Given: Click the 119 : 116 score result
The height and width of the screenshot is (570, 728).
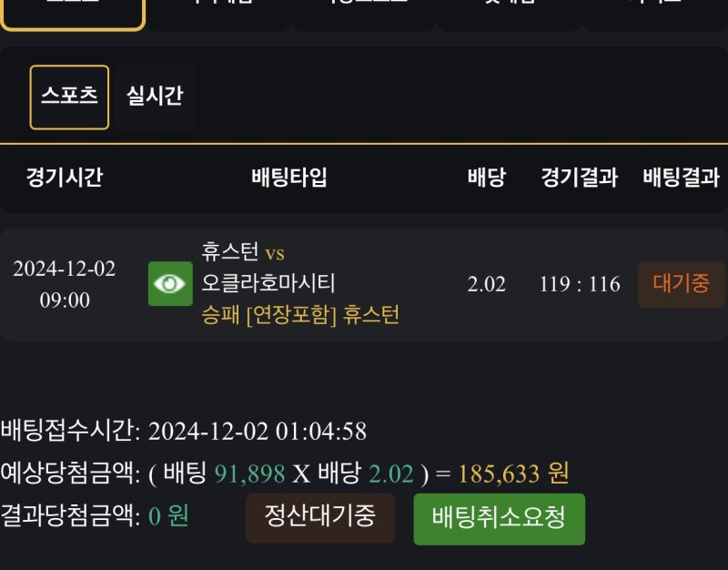Looking at the screenshot, I should [x=579, y=284].
